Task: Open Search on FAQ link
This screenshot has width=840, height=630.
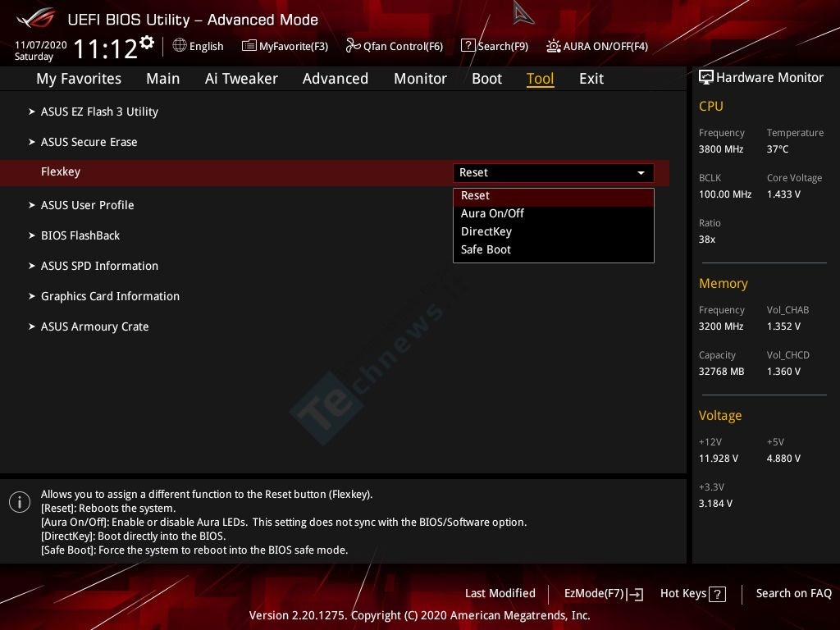Action: pos(794,594)
